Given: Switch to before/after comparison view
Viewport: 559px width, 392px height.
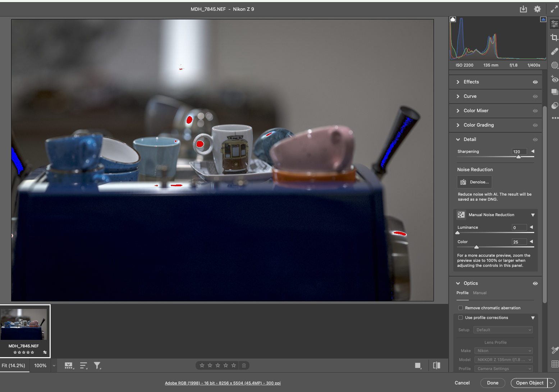Looking at the screenshot, I should pos(436,365).
